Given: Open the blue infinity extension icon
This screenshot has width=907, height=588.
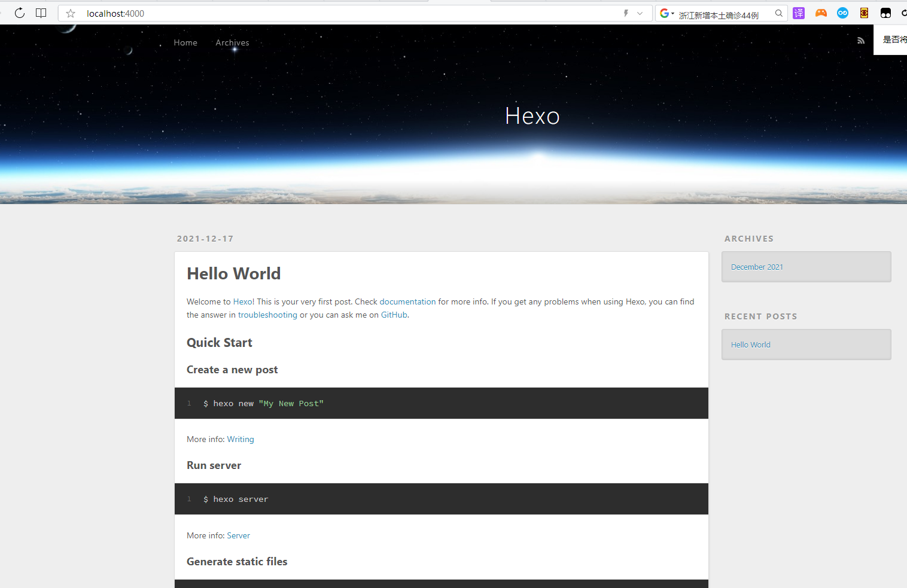Looking at the screenshot, I should (842, 13).
